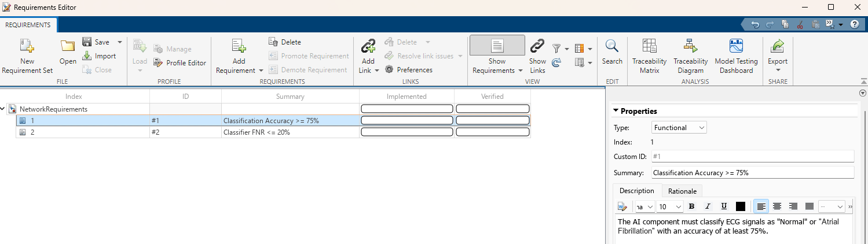Click the copy icon in quick access toolbar
Image resolution: width=868 pixels, height=244 pixels.
(785, 24)
